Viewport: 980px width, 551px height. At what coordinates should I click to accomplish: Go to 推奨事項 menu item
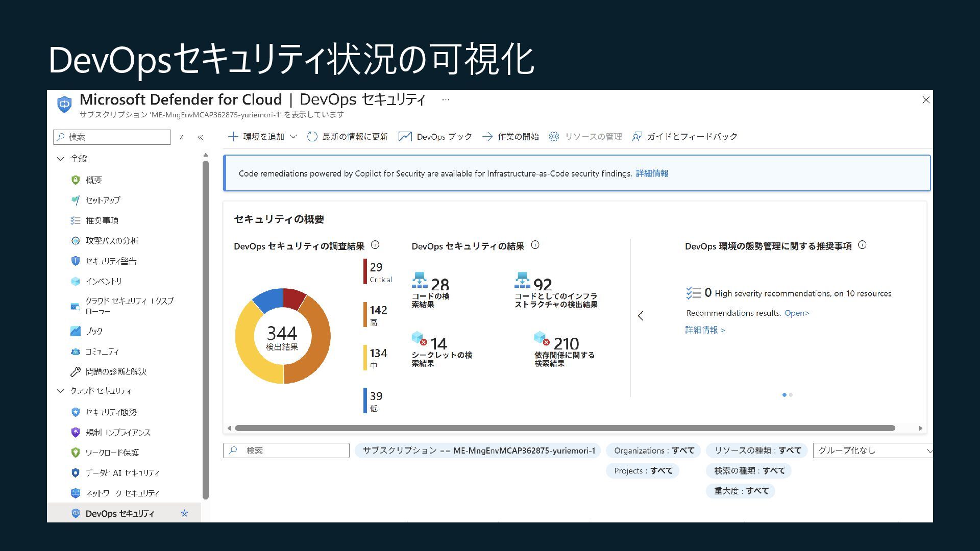tap(102, 220)
